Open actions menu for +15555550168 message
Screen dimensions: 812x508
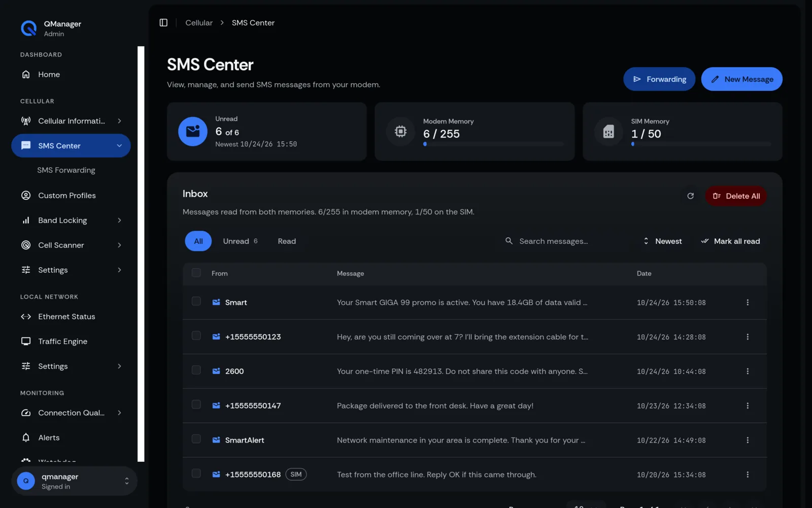tap(748, 474)
